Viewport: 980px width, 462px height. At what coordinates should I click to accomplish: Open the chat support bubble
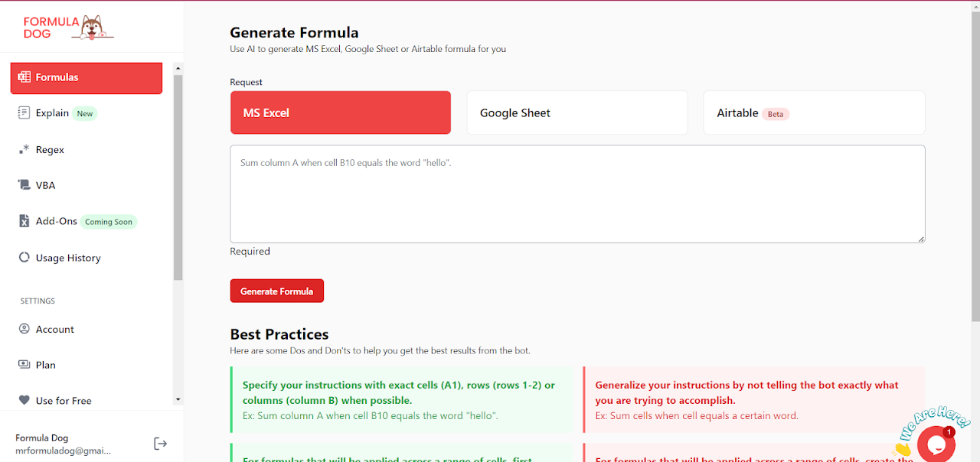(x=936, y=443)
